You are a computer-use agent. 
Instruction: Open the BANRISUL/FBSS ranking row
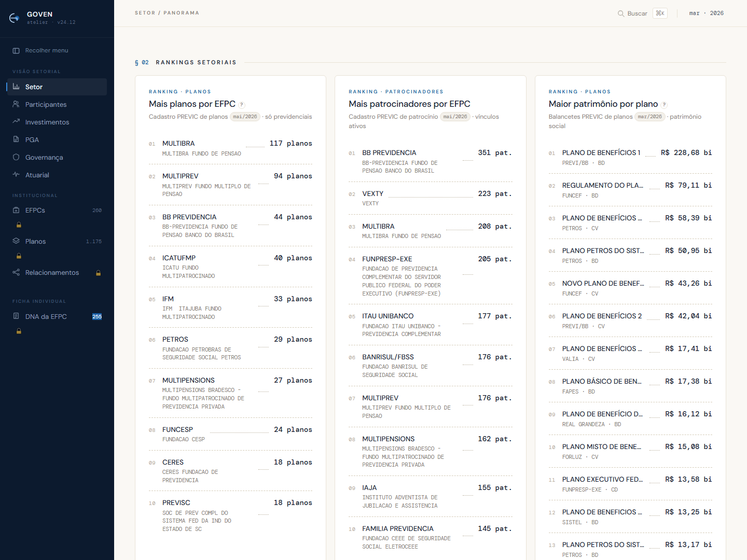pos(431,366)
